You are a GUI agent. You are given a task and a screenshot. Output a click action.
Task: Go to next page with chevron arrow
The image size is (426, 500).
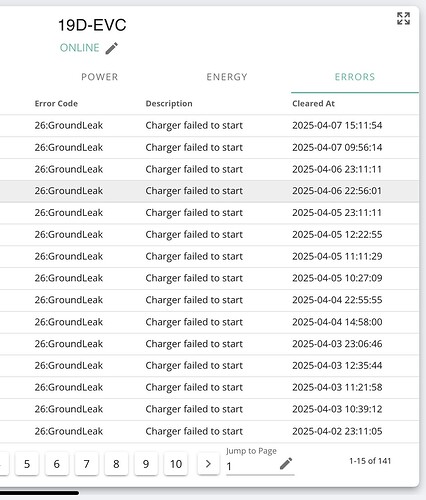tap(208, 464)
